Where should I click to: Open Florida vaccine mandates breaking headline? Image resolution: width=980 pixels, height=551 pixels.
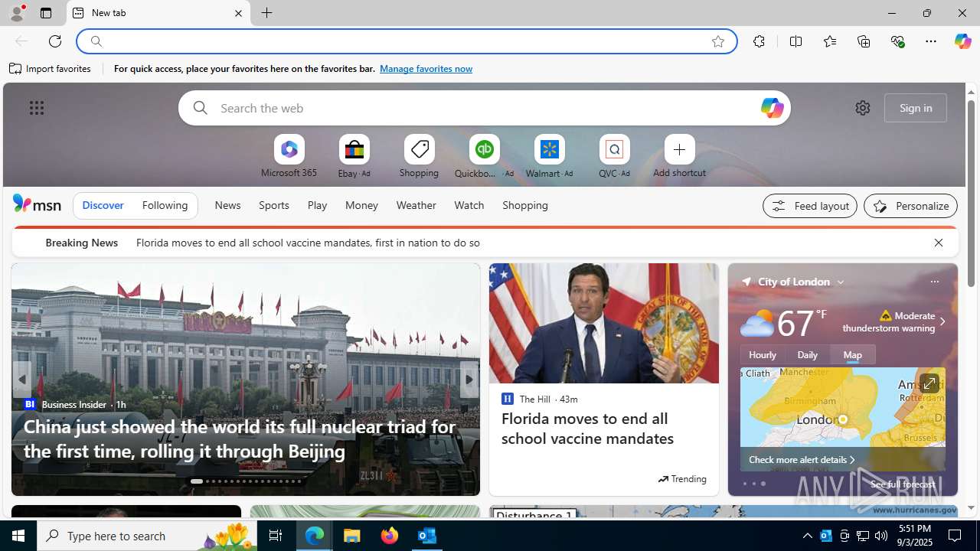pos(308,243)
